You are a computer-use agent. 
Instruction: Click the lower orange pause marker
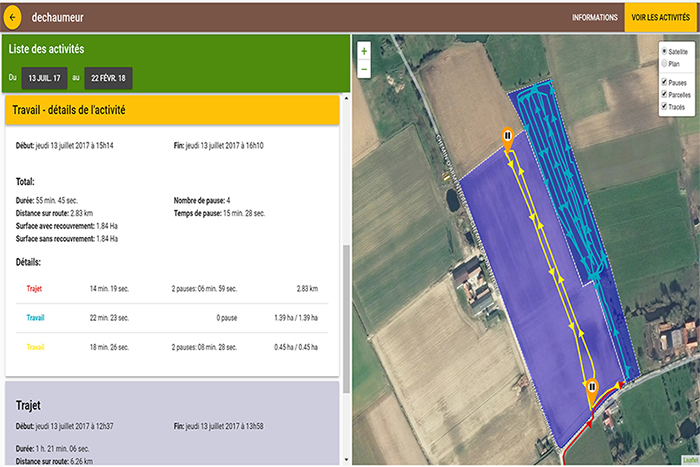(x=592, y=388)
